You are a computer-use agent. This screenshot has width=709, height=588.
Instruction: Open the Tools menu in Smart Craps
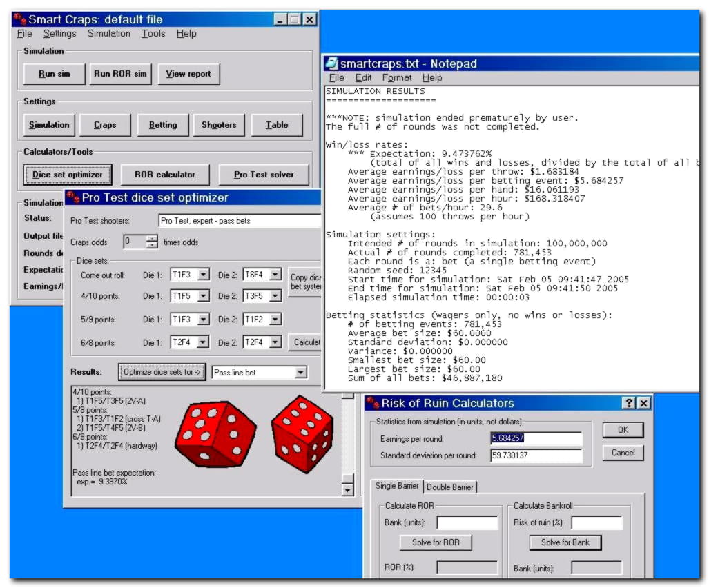point(153,33)
